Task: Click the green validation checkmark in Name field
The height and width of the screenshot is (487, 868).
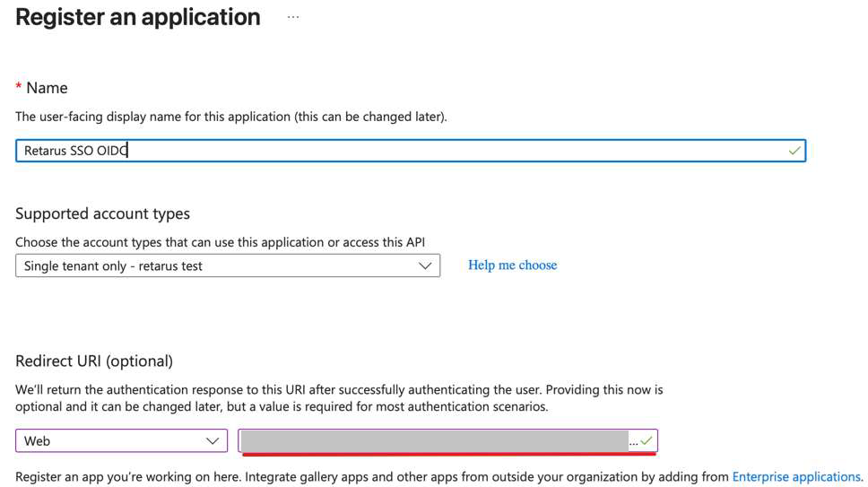Action: tap(794, 151)
